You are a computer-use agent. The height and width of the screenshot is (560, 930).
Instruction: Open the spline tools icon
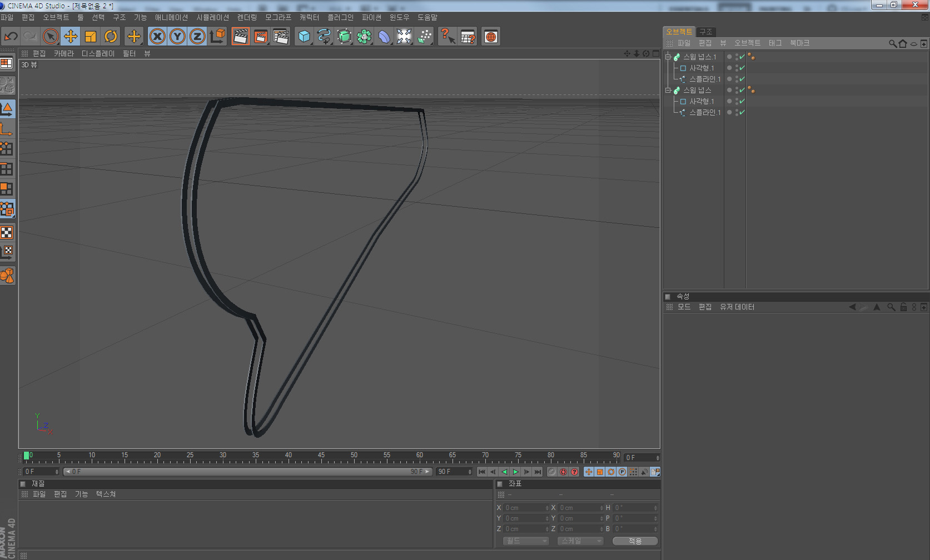click(x=324, y=37)
